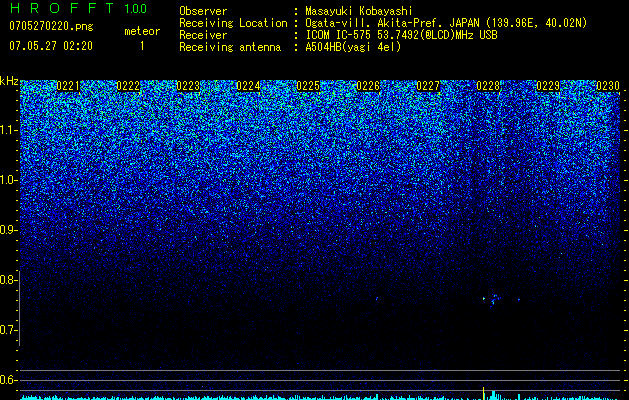Click the A504HB(yagi 4el) antenna text
This screenshot has width=629, height=400.
click(x=353, y=47)
